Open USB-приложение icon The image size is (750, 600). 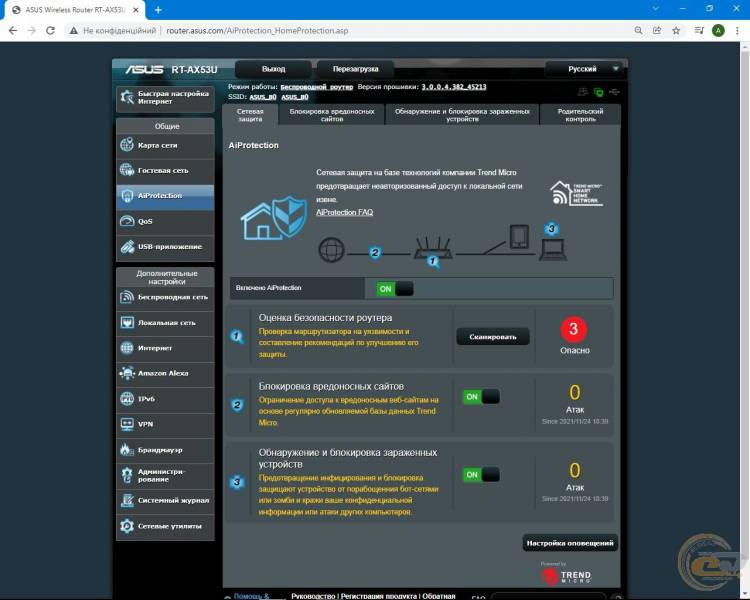tap(127, 246)
